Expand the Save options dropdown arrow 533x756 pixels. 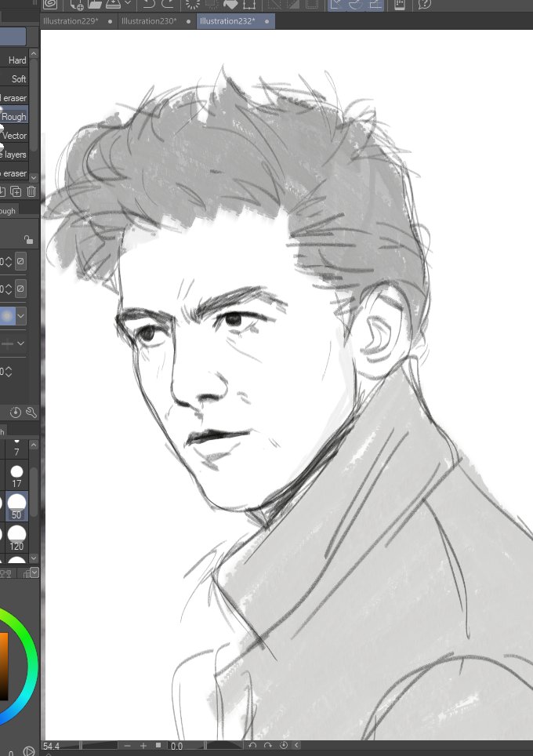pos(128,4)
